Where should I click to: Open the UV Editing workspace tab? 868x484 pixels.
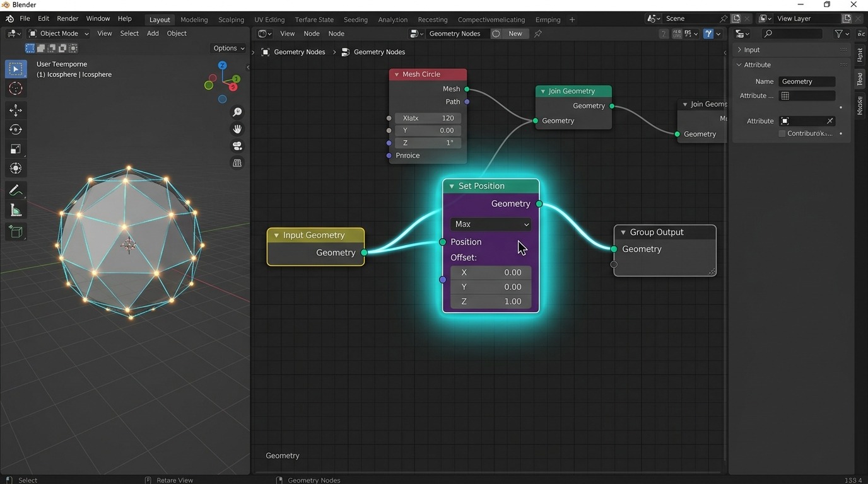coord(269,20)
